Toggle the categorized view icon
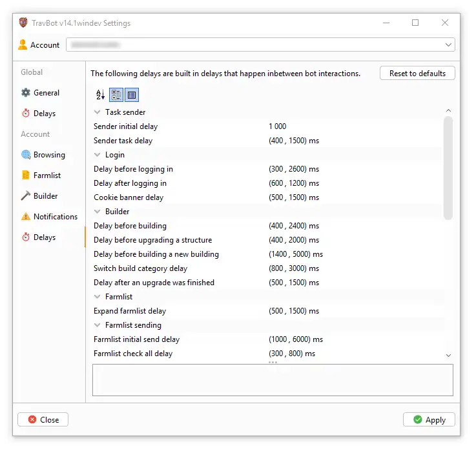This screenshot has width=476, height=451. click(x=116, y=95)
